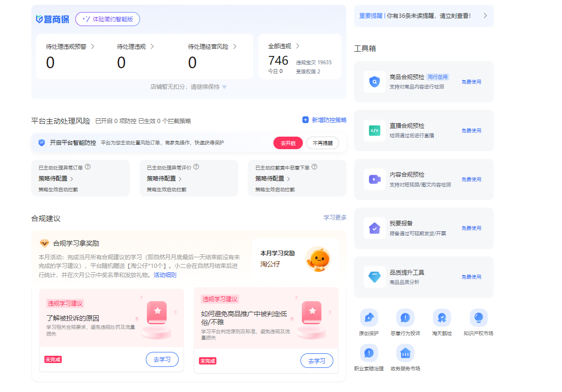Open the 知识产权市场 lightbulb icon
The image size is (562, 392).
point(478,318)
